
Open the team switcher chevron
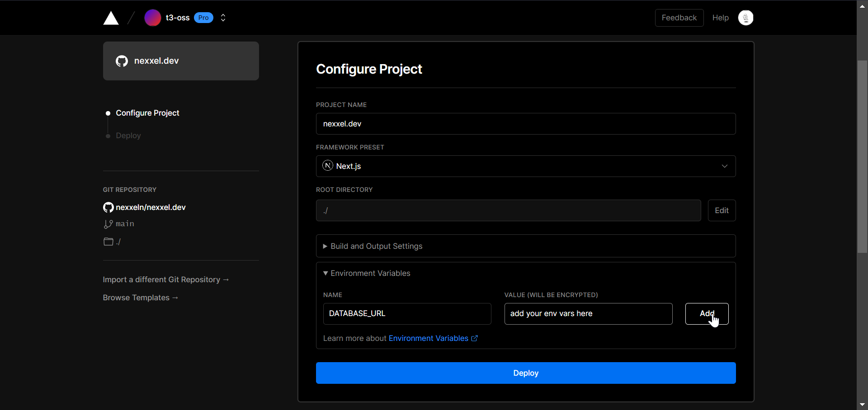[x=223, y=18]
